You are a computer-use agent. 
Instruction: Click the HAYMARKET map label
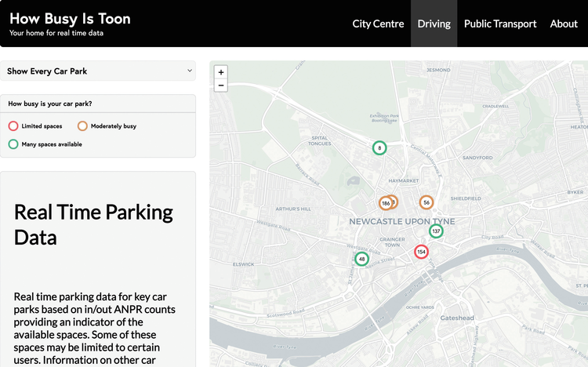(x=404, y=181)
